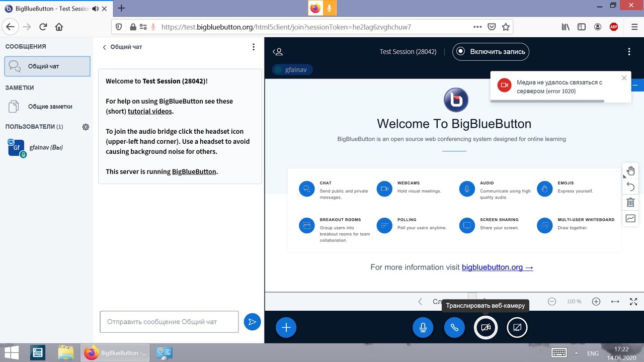Click the URL address bar
Image resolution: width=644 pixels, height=362 pixels.
pos(312,27)
